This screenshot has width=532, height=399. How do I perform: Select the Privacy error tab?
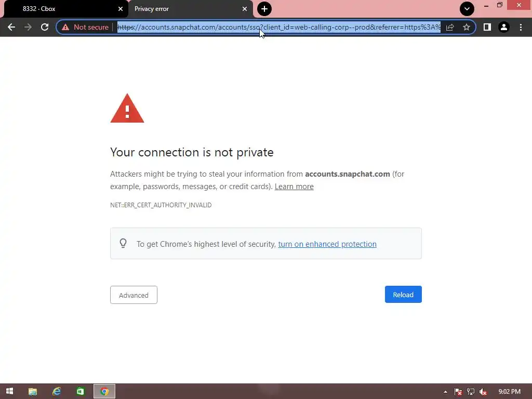point(190,9)
